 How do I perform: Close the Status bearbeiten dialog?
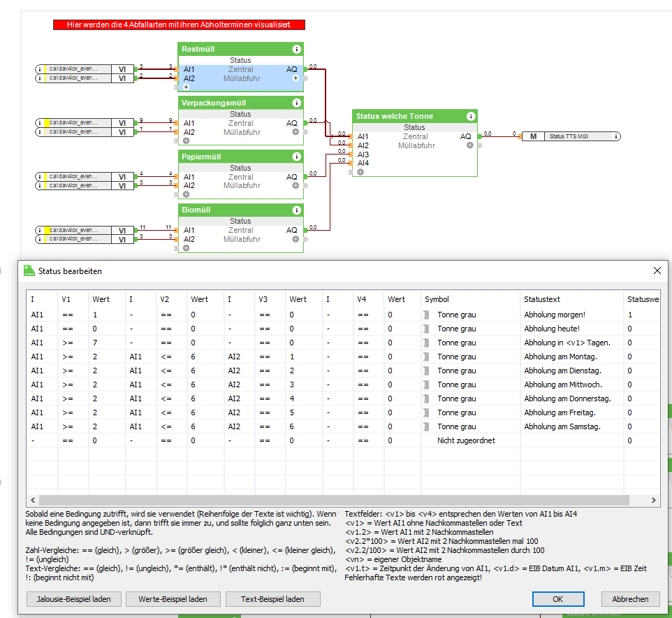point(657,271)
